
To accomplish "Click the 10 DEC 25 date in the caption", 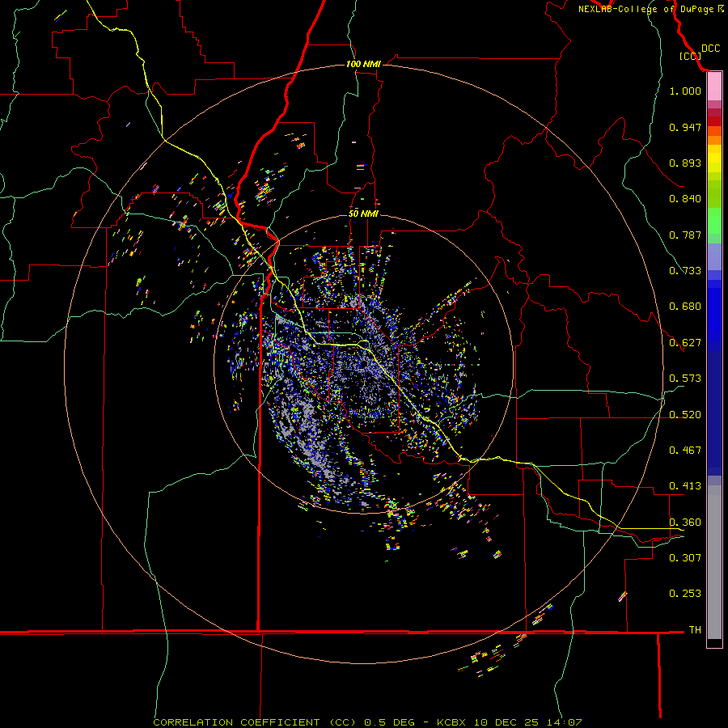I will point(506,722).
